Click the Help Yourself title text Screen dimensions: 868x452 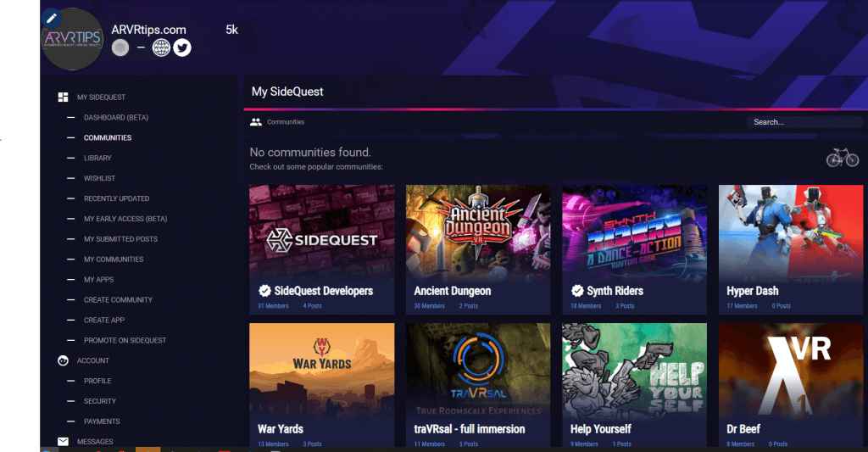pos(601,429)
